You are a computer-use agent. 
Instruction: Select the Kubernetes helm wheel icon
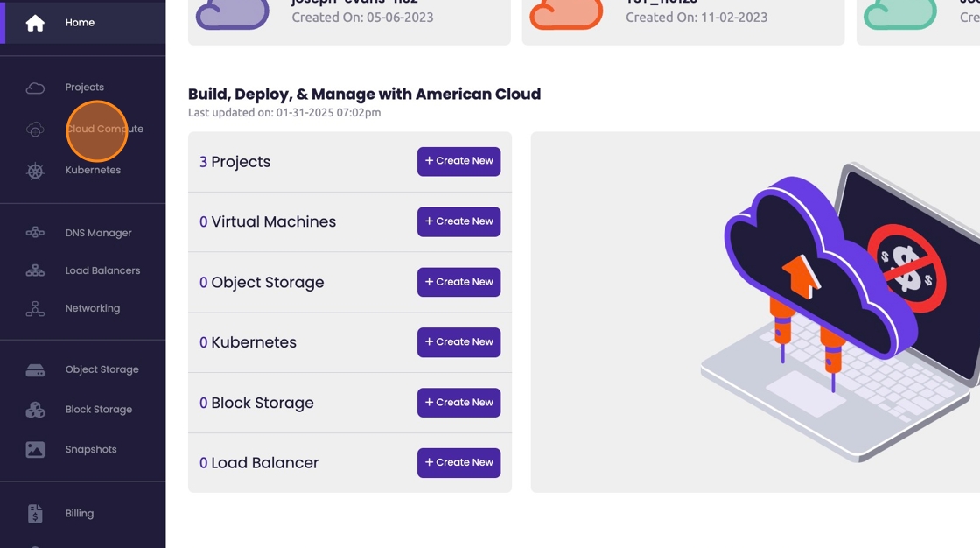[x=35, y=171]
